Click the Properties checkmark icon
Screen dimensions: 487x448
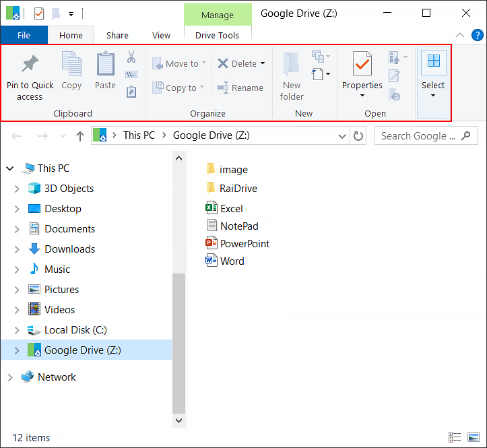pos(362,63)
